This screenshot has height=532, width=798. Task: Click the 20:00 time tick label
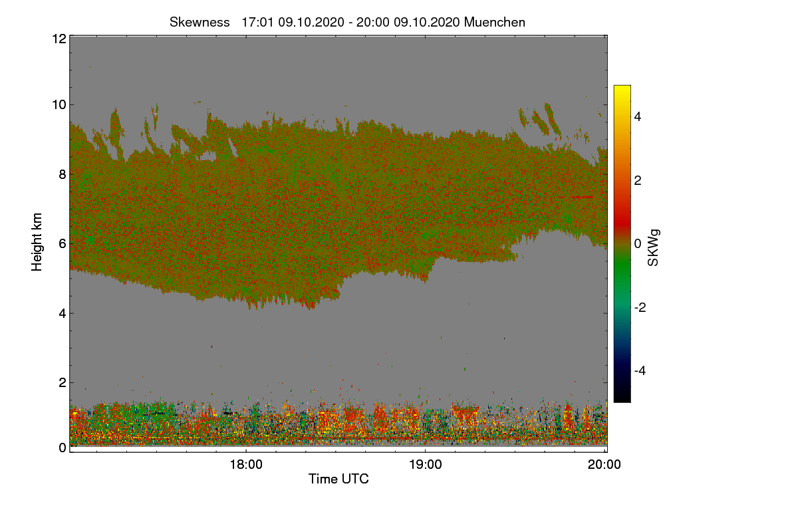[x=604, y=465]
